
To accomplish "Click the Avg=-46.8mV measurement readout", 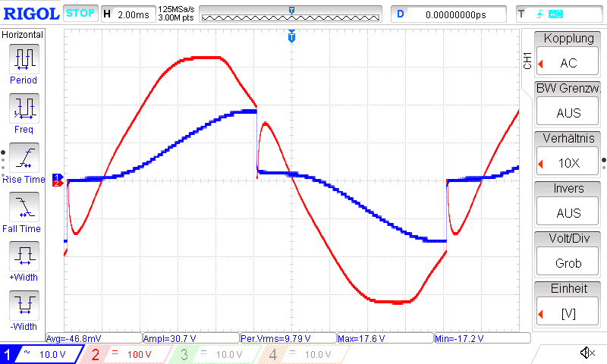I will 94,338.
